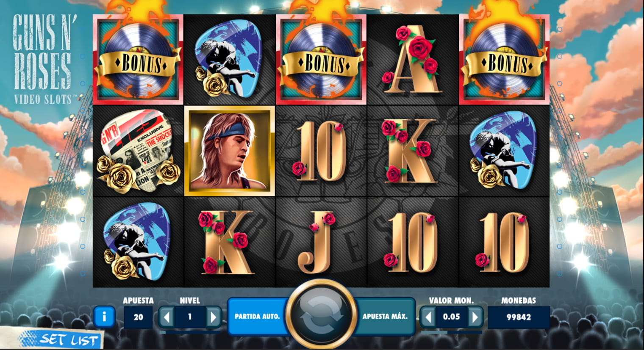The image size is (644, 350).
Task: Click the Apuesta value field showing 20
Action: pyautogui.click(x=138, y=317)
